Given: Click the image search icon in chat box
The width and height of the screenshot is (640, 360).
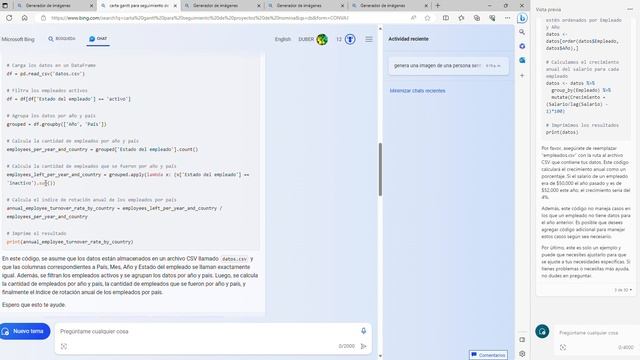Looking at the screenshot, I should point(64,346).
